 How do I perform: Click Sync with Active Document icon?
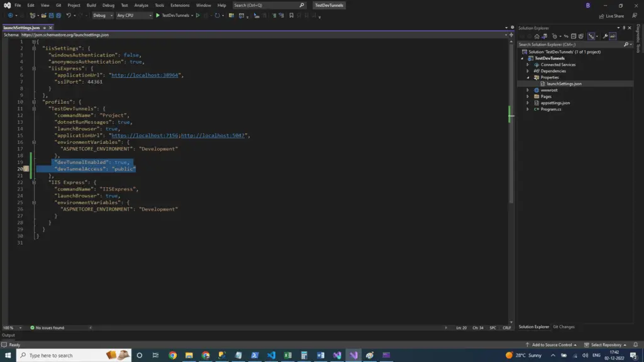(566, 36)
